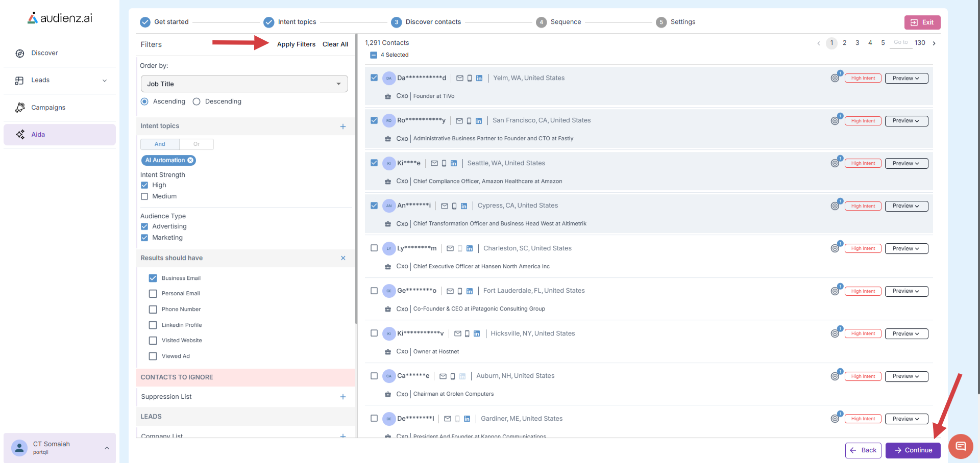Screen dimensions: 980x463
Task: Select the Ly***m contact checkbox
Action: [374, 248]
